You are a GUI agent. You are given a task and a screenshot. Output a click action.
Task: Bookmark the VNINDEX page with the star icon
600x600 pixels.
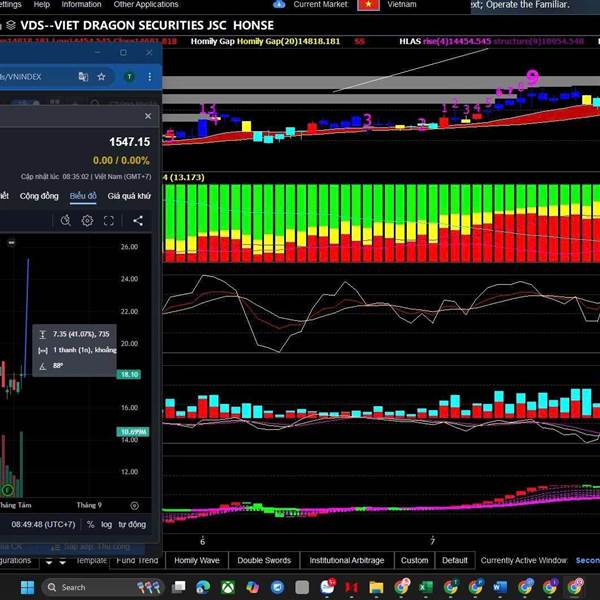click(x=101, y=77)
